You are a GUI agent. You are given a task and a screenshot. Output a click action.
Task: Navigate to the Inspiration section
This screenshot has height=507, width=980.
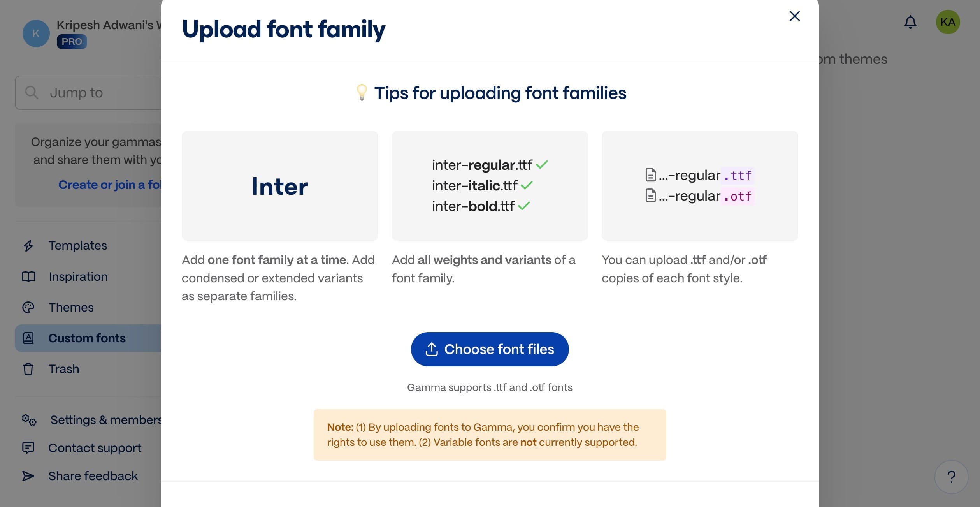coord(77,276)
